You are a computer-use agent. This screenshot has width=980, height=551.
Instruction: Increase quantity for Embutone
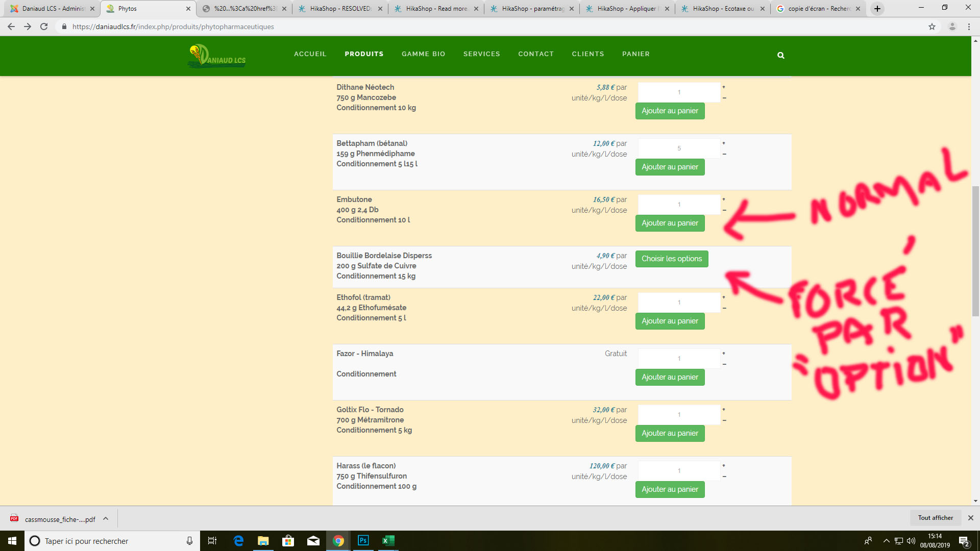[724, 199]
